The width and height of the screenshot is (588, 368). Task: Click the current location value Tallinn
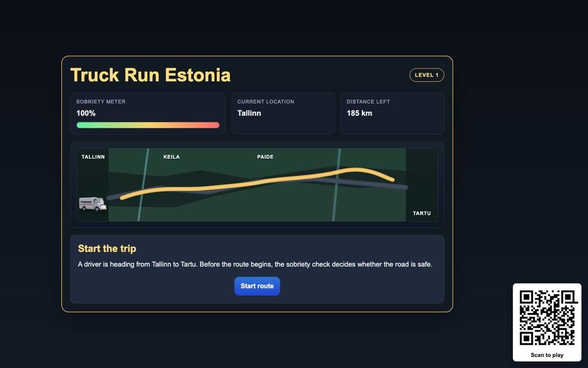point(249,113)
